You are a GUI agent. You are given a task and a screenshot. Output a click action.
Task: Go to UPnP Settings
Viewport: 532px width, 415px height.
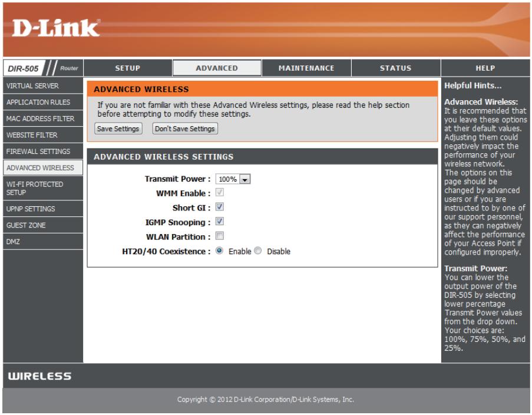[43, 209]
